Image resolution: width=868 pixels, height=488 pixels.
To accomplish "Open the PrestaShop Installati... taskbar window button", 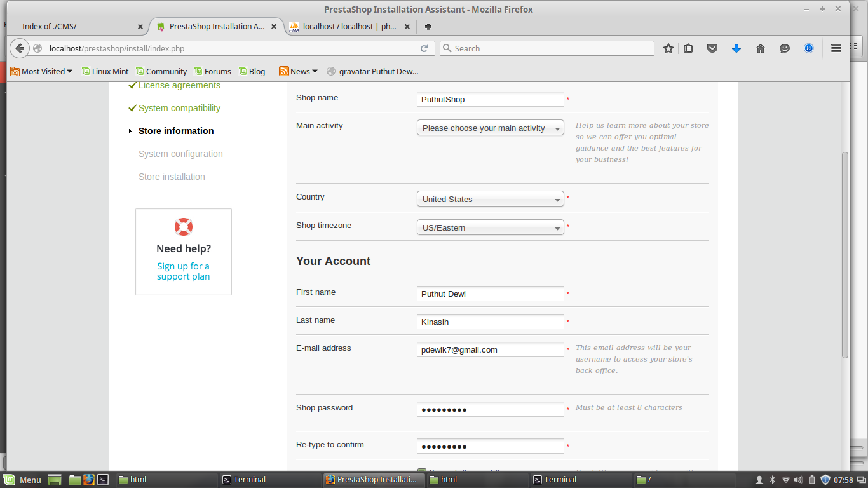I will [373, 480].
